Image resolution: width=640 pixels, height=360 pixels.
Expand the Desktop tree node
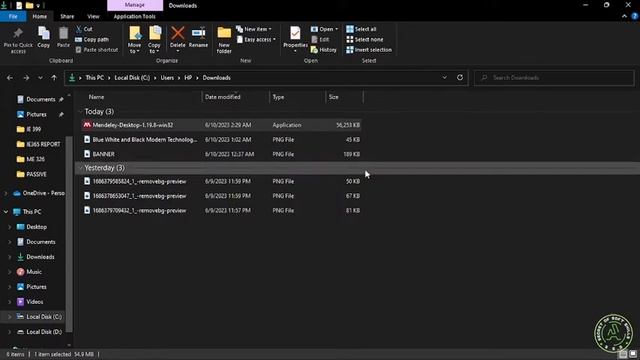point(10,227)
